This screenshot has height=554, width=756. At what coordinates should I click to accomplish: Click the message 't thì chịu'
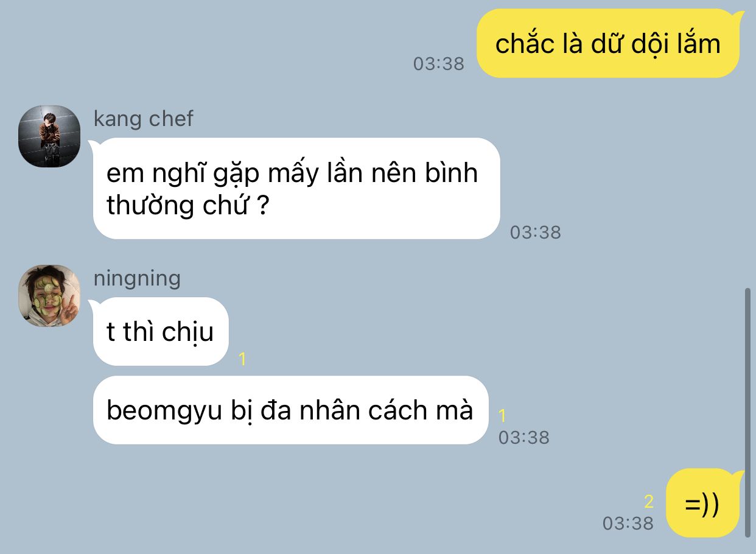pyautogui.click(x=160, y=332)
